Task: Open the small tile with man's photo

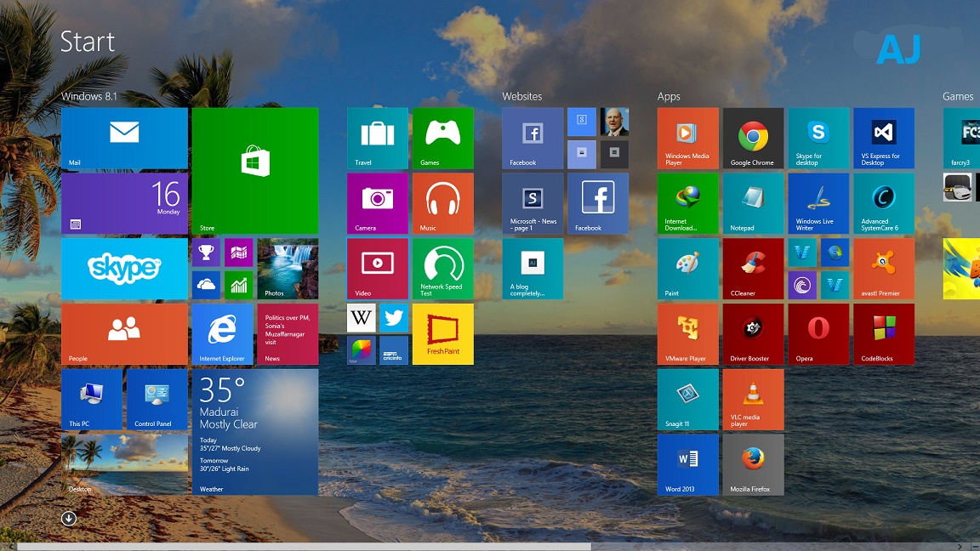Action: click(x=614, y=122)
